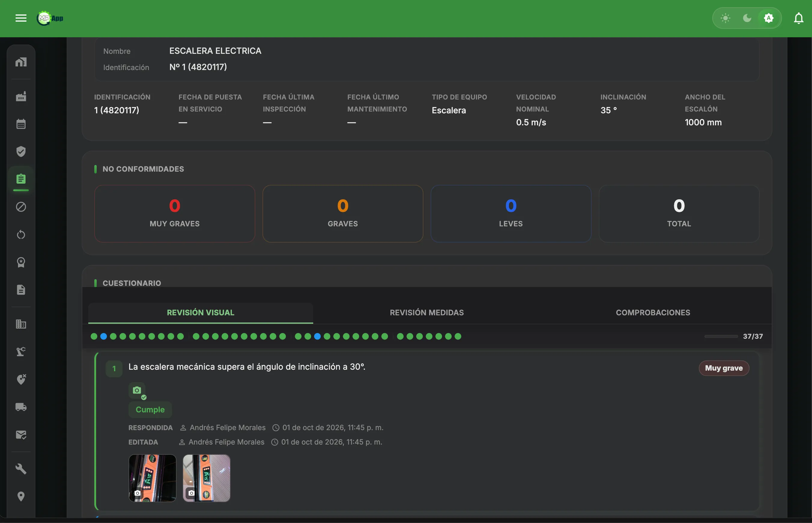
Task: Select automatic theme mode icon
Action: (x=768, y=18)
